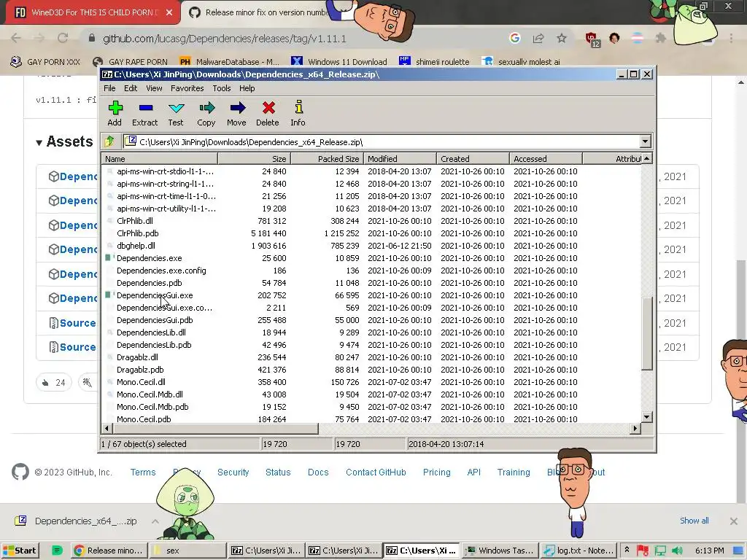Select Mono.Cecil.Mdb.pdb file row

[x=152, y=407]
